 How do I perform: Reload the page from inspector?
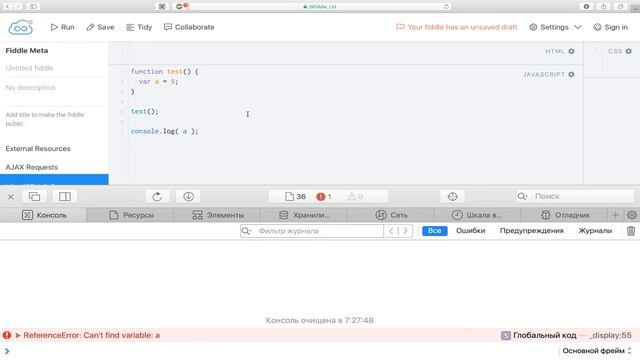coord(157,196)
